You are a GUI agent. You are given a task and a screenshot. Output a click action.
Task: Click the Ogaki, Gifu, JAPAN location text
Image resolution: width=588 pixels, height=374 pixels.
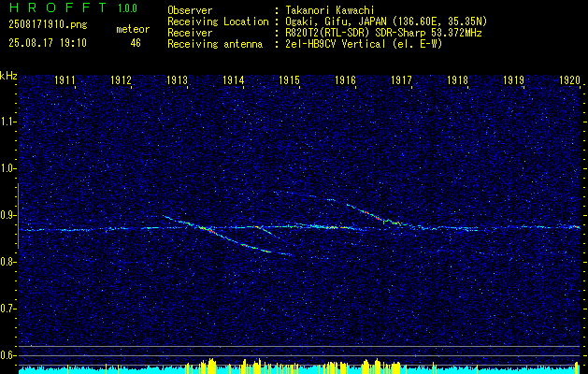click(x=386, y=22)
